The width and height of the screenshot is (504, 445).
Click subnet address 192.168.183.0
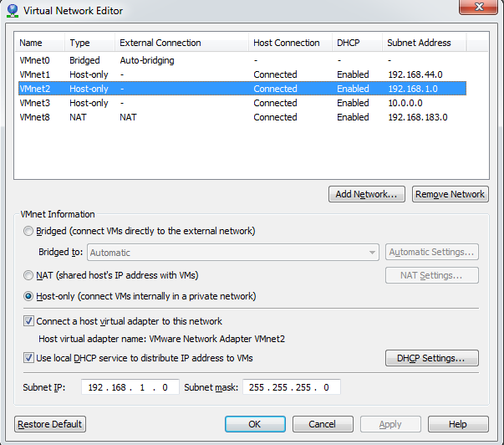pyautogui.click(x=418, y=117)
